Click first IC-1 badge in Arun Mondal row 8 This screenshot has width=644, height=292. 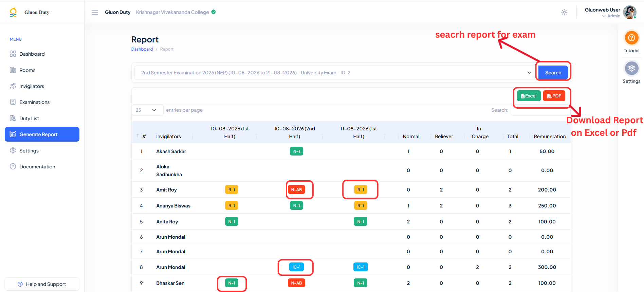[296, 267]
